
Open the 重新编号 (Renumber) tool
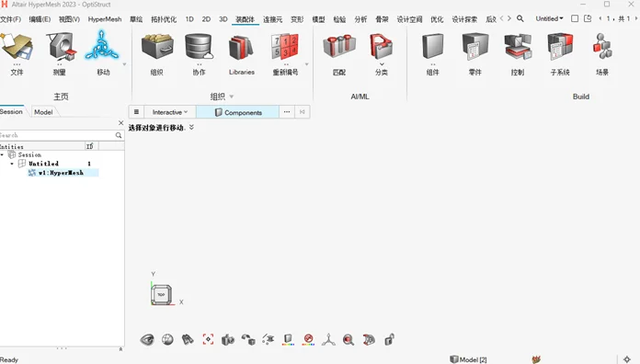tap(285, 47)
